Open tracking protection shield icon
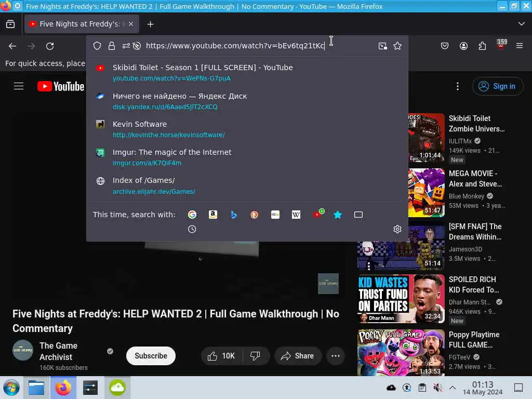The image size is (532, 399). 97,46
